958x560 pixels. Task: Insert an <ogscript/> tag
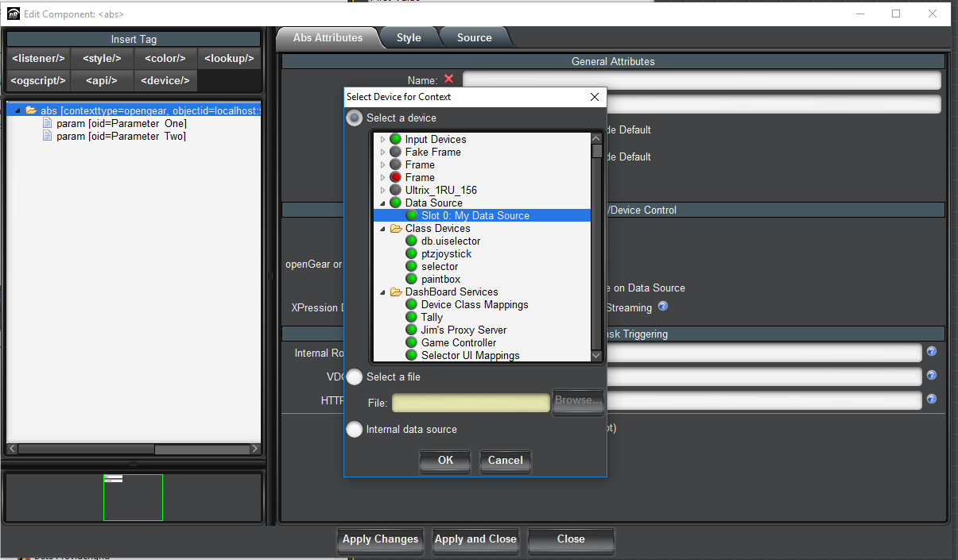click(38, 80)
